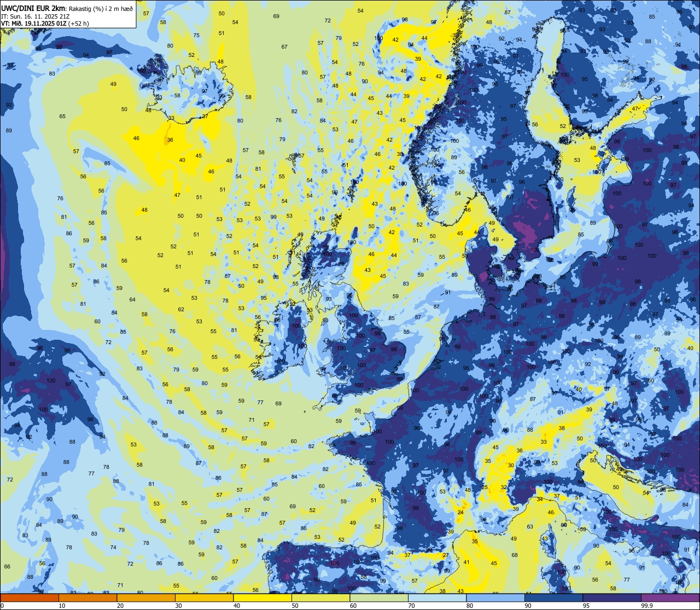Select the legend tick label "99.9"
Image resolution: width=700 pixels, height=610 pixels.
tap(647, 606)
